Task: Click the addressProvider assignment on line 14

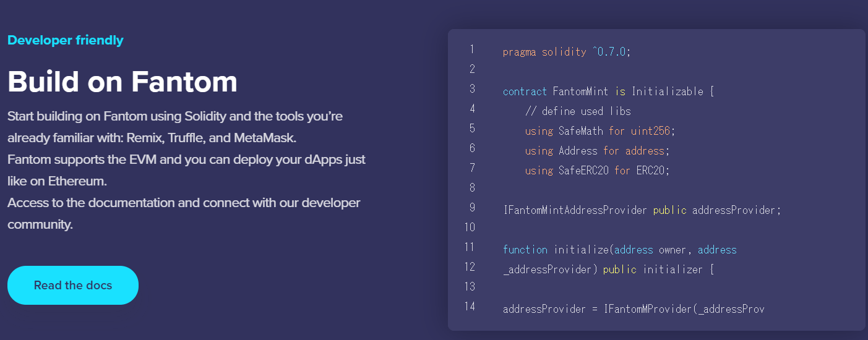Action: pos(634,309)
